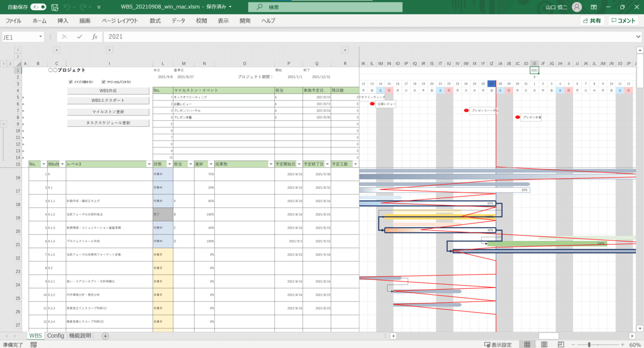
Task: Toggle the イナズマ線を引く checkbox
Action: [71, 81]
